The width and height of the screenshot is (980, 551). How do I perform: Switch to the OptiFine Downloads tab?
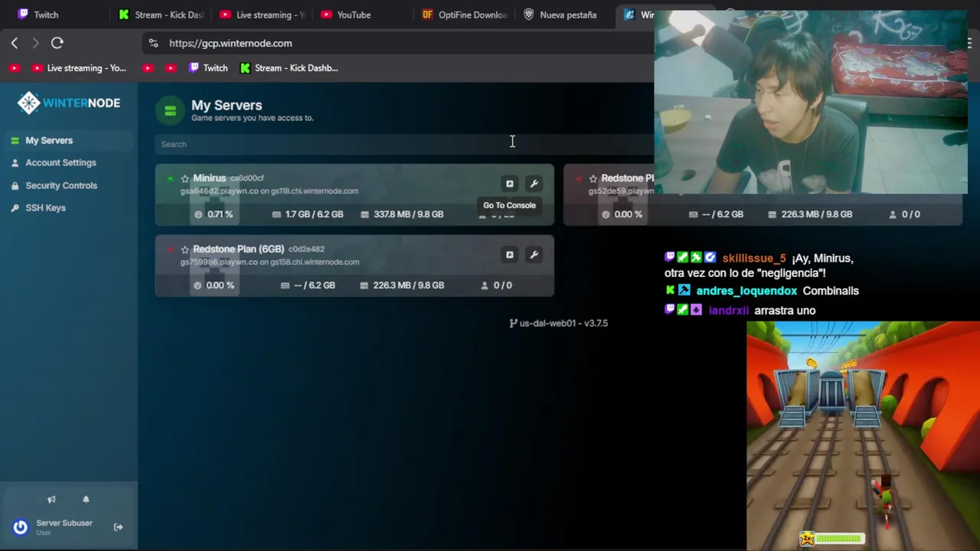pyautogui.click(x=464, y=15)
